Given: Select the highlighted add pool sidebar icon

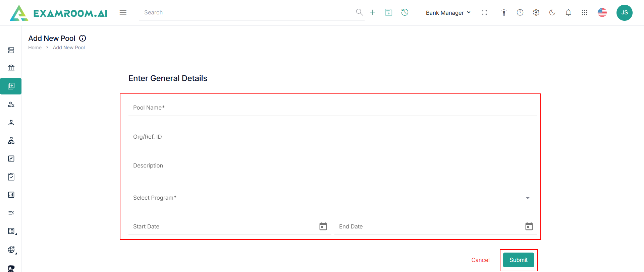Looking at the screenshot, I should pos(11,86).
